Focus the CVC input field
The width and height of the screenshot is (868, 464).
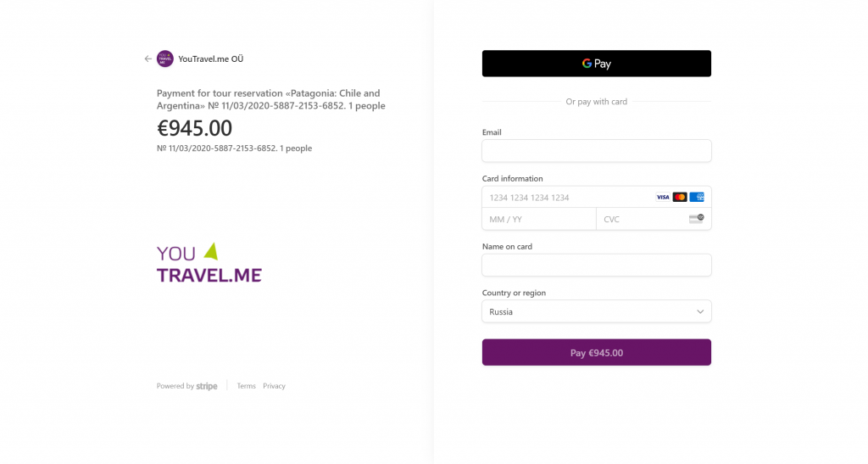click(654, 219)
